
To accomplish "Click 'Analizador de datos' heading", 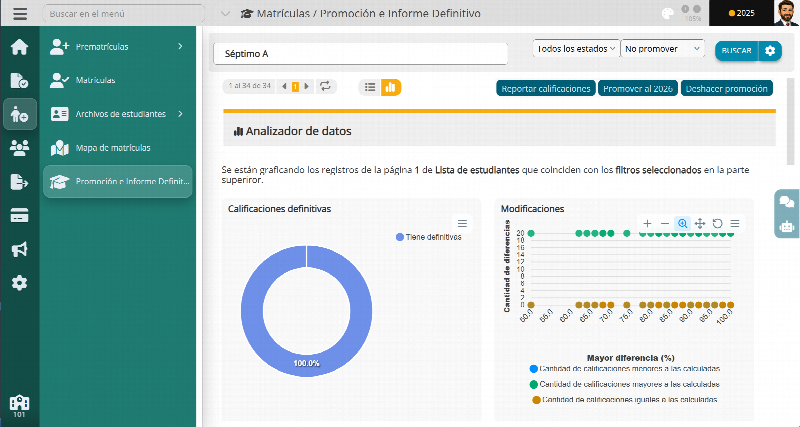I will 298,131.
